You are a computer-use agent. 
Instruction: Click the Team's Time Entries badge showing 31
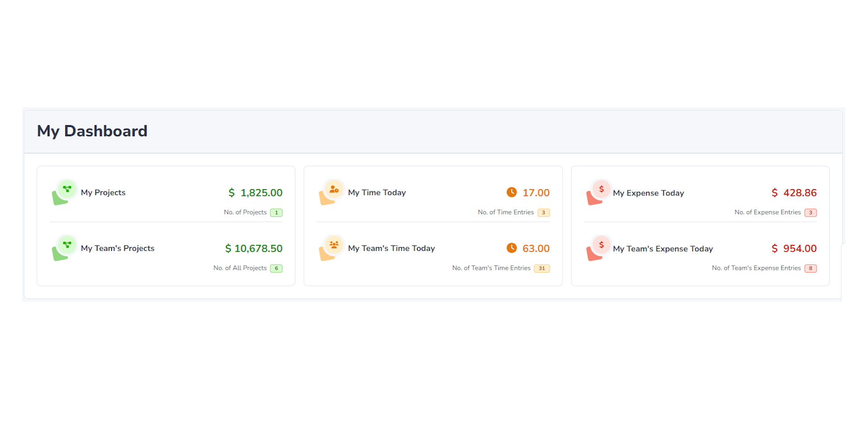[x=541, y=268]
